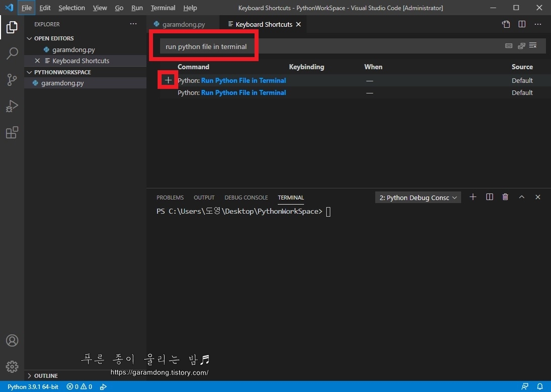
Task: Collapse the PYTHONWORKSPACE folder section
Action: [59, 72]
